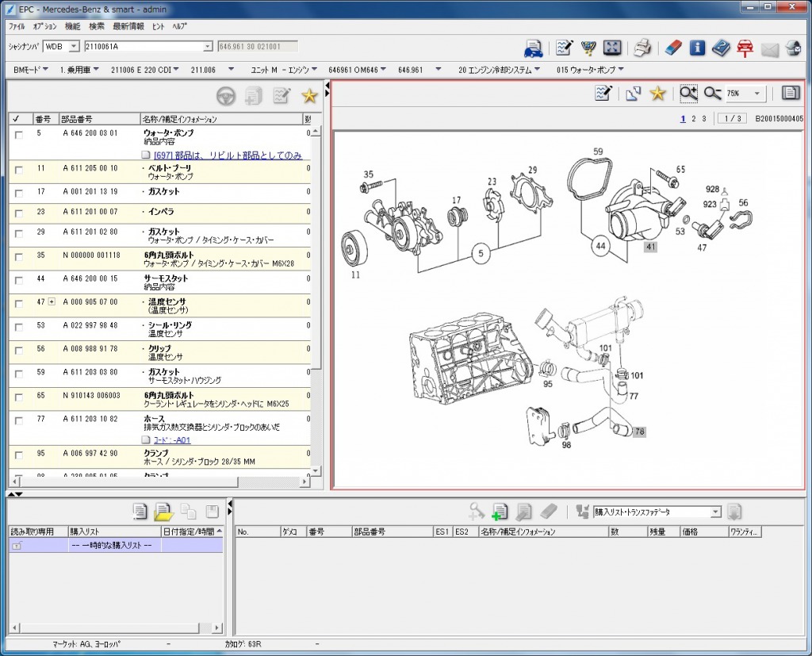Screen dimensions: 812x656
Task: Check the box for part A 646 200 00 15
Action: click(x=19, y=280)
